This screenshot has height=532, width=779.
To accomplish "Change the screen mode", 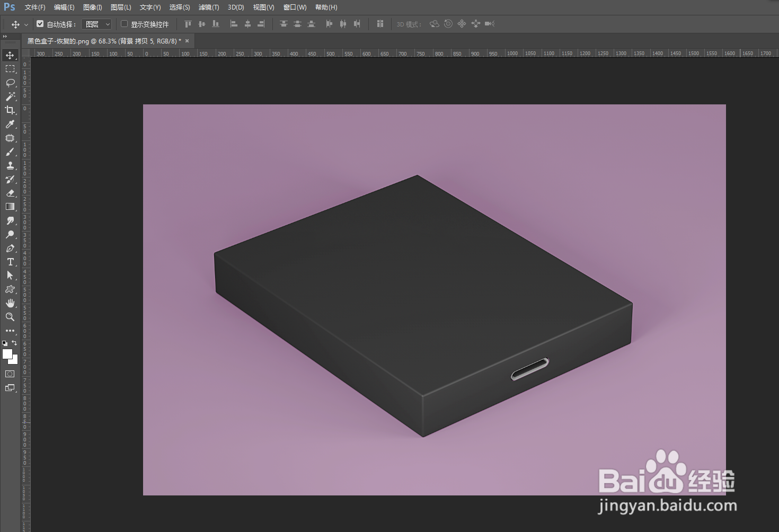I will point(10,388).
